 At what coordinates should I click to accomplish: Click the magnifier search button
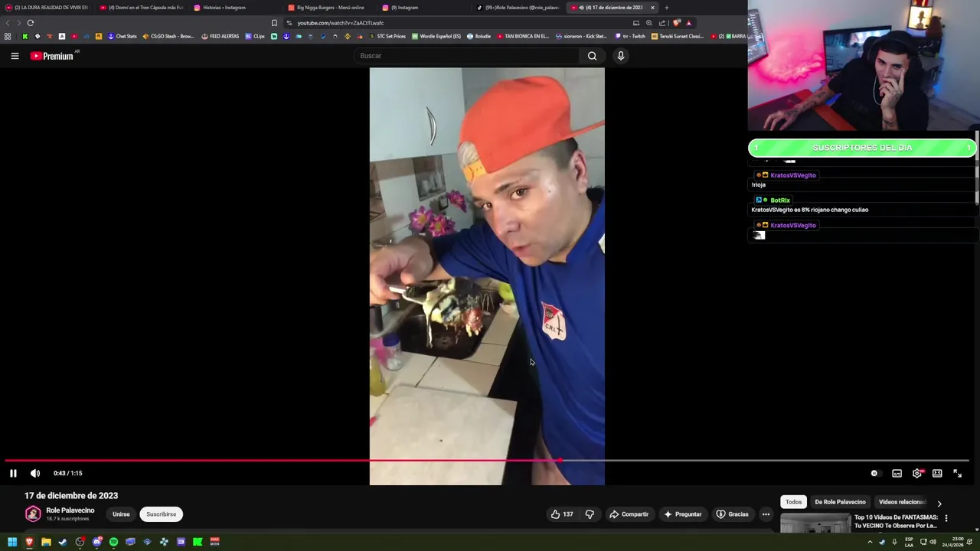(592, 56)
